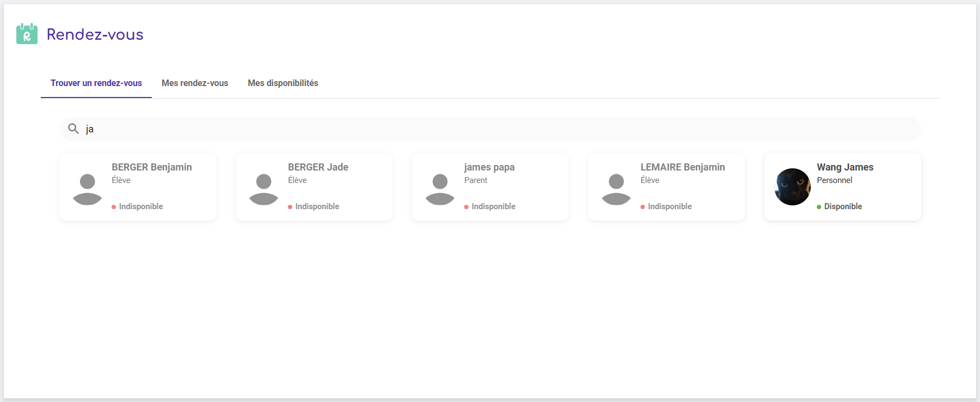980x402 pixels.
Task: Click the search magnifier icon
Action: [73, 129]
